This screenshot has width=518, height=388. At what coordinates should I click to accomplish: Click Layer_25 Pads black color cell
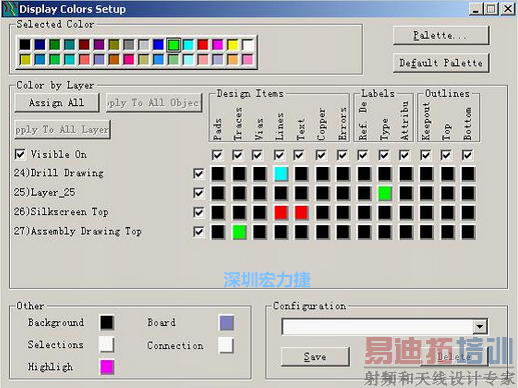218,193
